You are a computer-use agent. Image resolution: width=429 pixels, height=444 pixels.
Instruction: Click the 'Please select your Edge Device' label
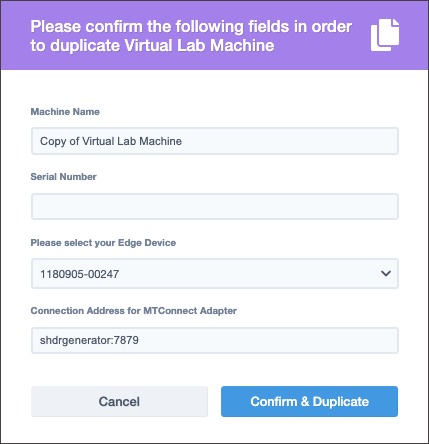pos(103,243)
